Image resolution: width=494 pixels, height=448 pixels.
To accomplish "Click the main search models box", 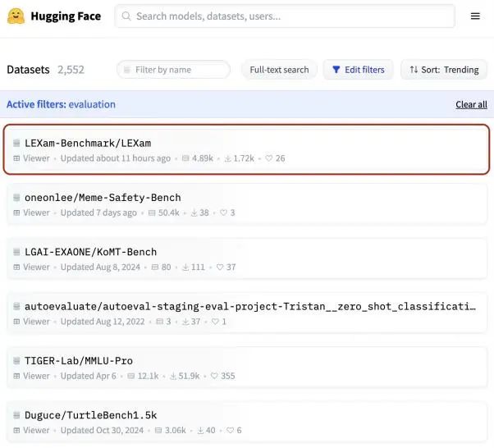I will [285, 16].
